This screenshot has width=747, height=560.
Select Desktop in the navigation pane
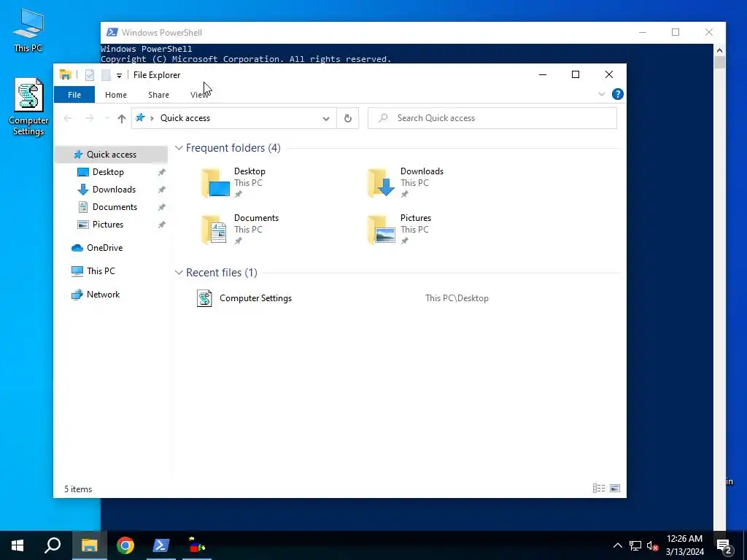pyautogui.click(x=108, y=172)
